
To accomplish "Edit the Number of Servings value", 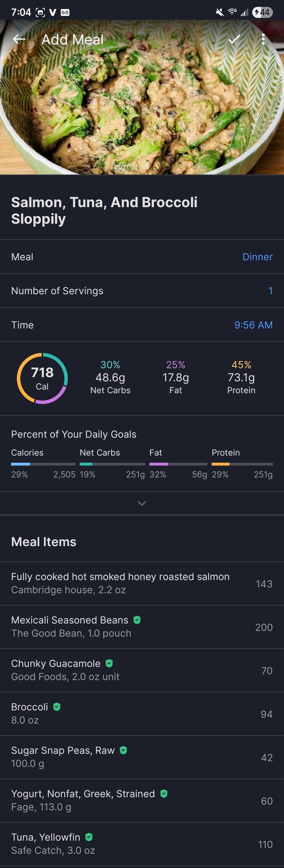I will point(270,291).
